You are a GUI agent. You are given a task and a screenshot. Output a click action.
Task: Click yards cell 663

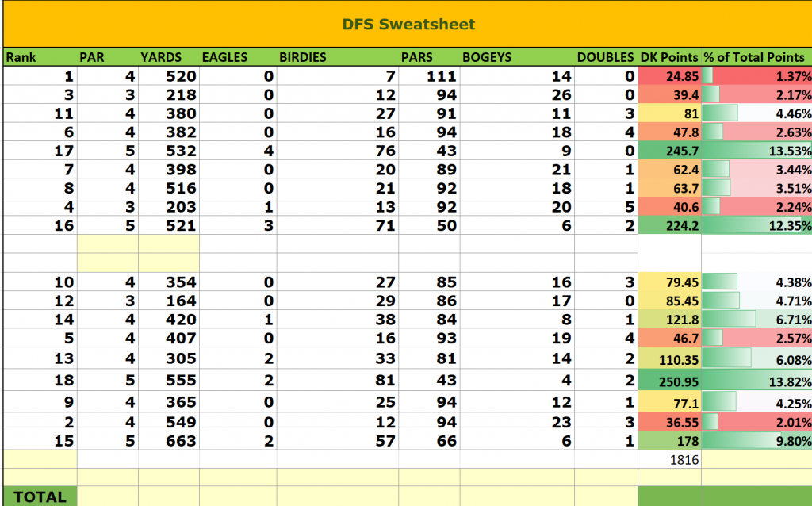[169, 440]
